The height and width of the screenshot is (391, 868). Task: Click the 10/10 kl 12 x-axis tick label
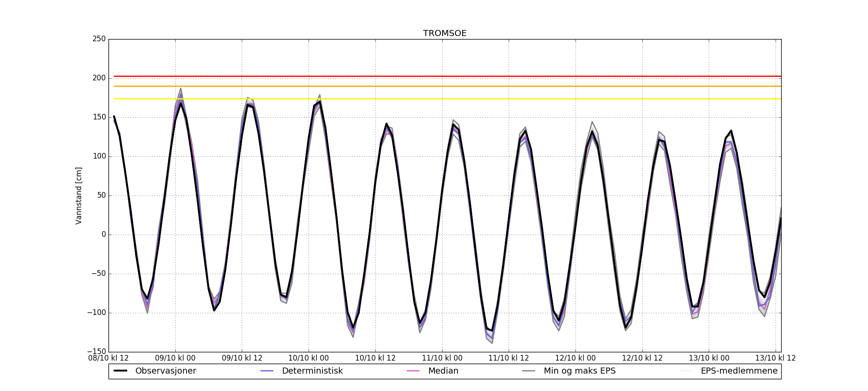pos(375,358)
